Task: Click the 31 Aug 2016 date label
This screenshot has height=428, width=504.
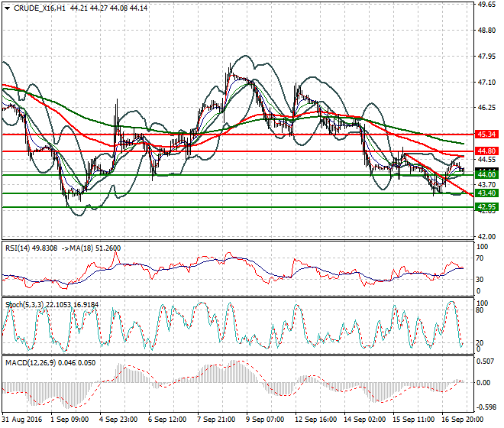Action: [x=19, y=420]
